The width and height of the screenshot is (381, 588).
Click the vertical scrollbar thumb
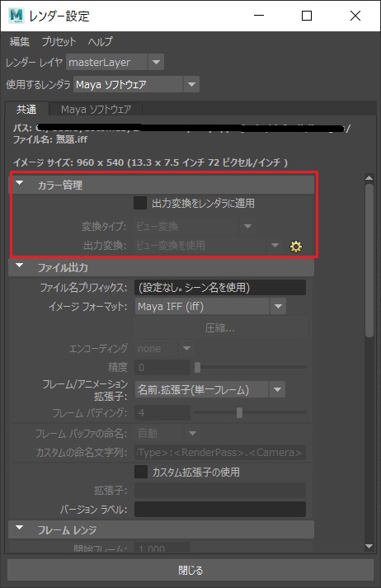click(x=369, y=261)
